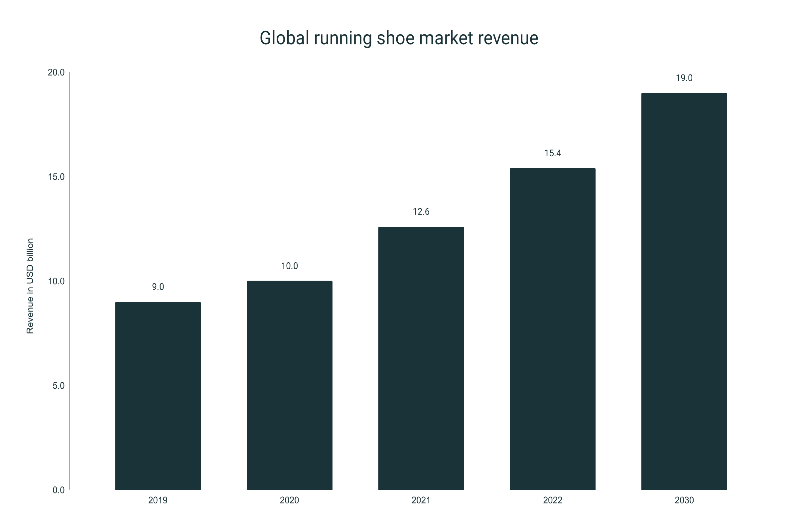
Task: Click the 20.0 y-axis tick label
Action: 56,72
